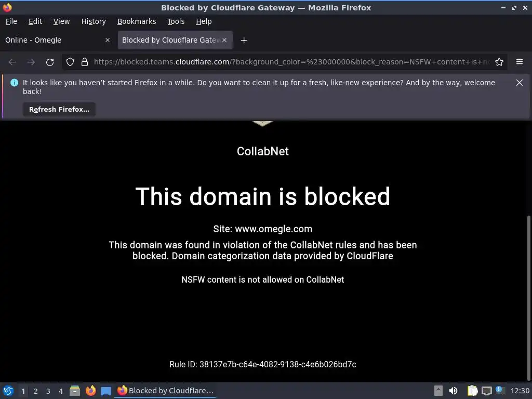Click 'NSFW content is not allowed' text
The width and height of the screenshot is (532, 399).
[262, 280]
